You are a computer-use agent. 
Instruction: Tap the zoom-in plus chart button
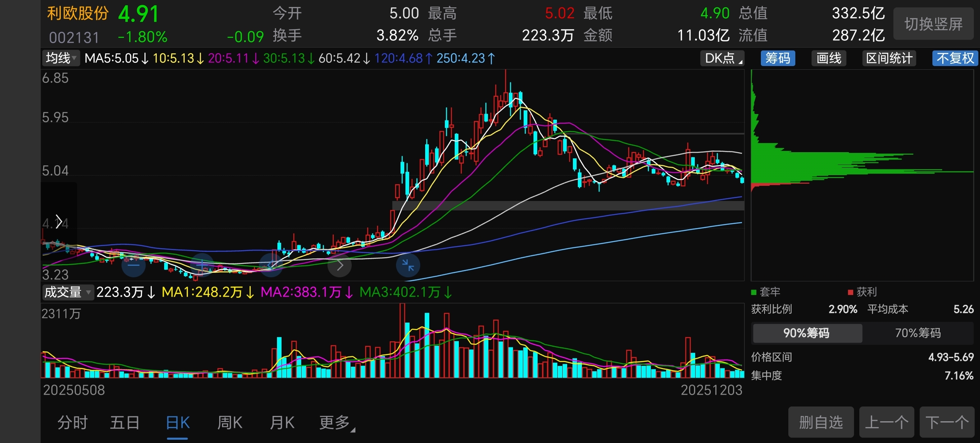click(x=202, y=265)
